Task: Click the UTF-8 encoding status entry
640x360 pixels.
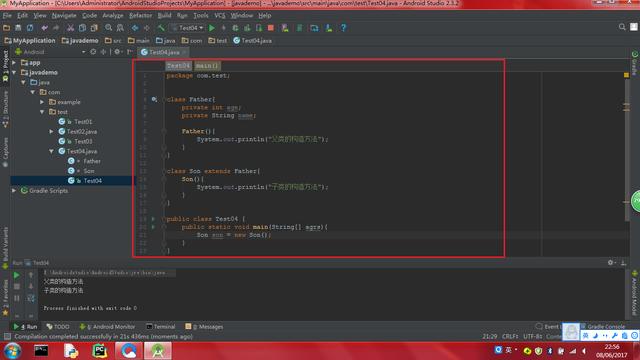Action: coord(532,336)
